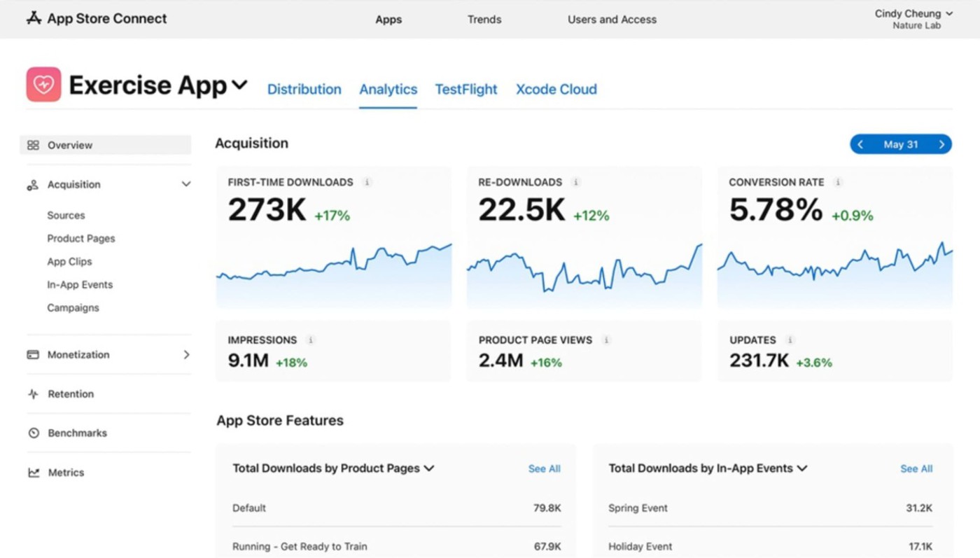
Task: Click info icon next to Updates
Action: (790, 340)
